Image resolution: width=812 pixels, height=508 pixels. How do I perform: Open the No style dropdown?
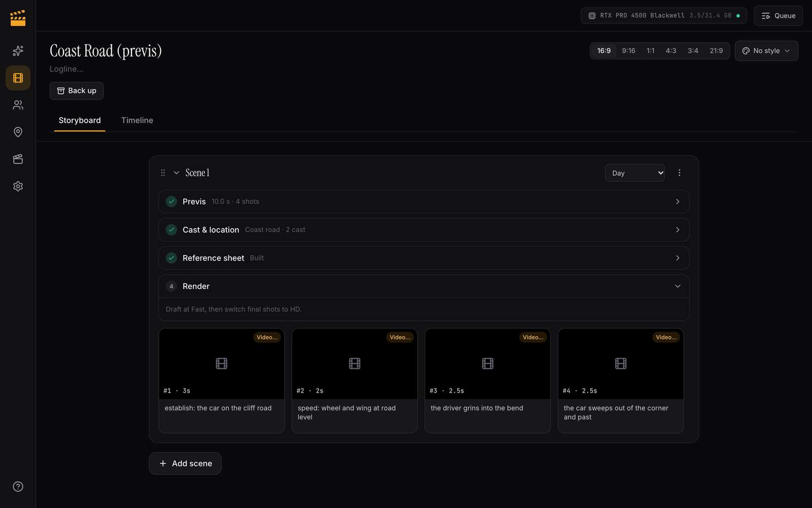tap(766, 51)
